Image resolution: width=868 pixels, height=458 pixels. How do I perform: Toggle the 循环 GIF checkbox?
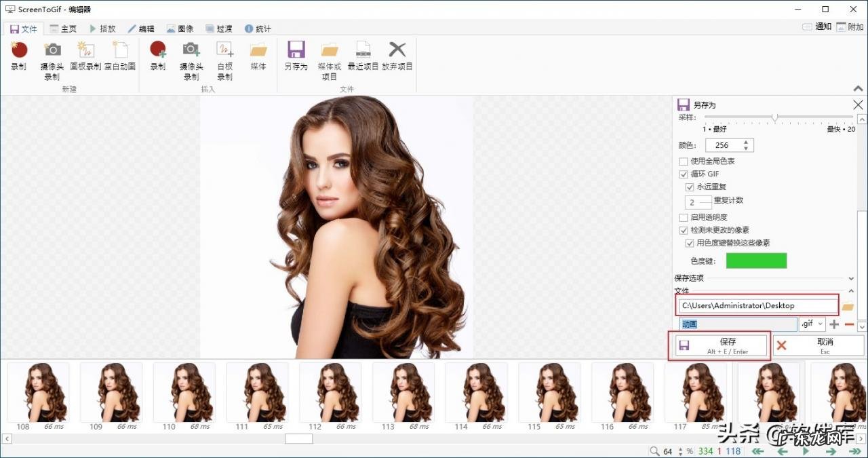click(684, 174)
